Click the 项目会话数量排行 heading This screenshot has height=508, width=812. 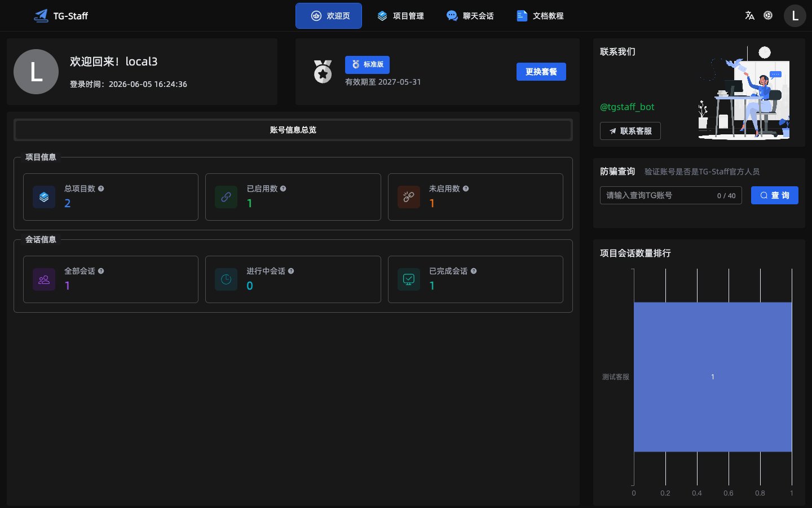(636, 253)
